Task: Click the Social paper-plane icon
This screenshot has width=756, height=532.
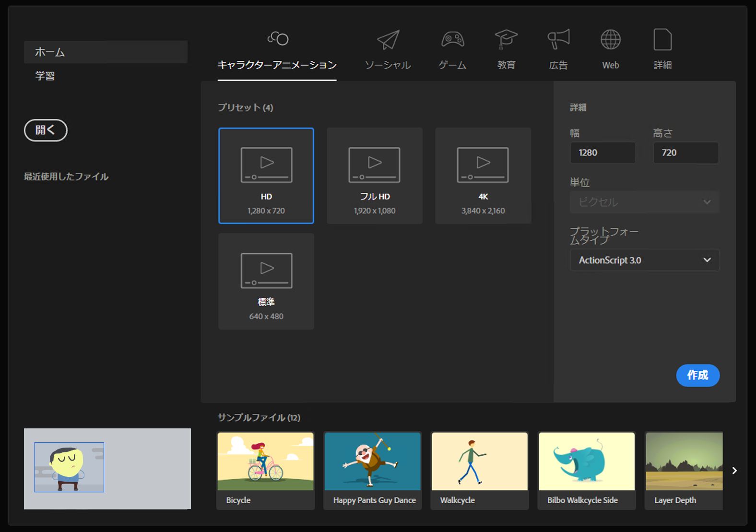Action: coord(388,40)
